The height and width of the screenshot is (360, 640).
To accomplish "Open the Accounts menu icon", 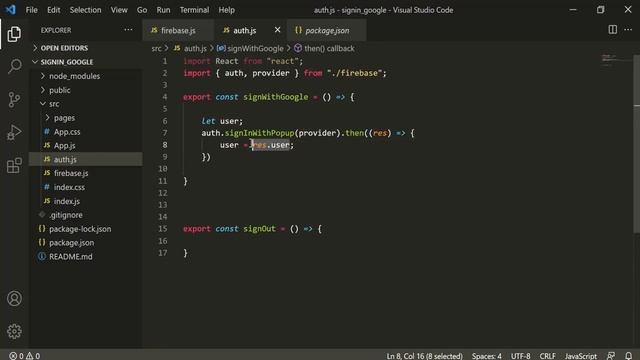I will tap(14, 298).
